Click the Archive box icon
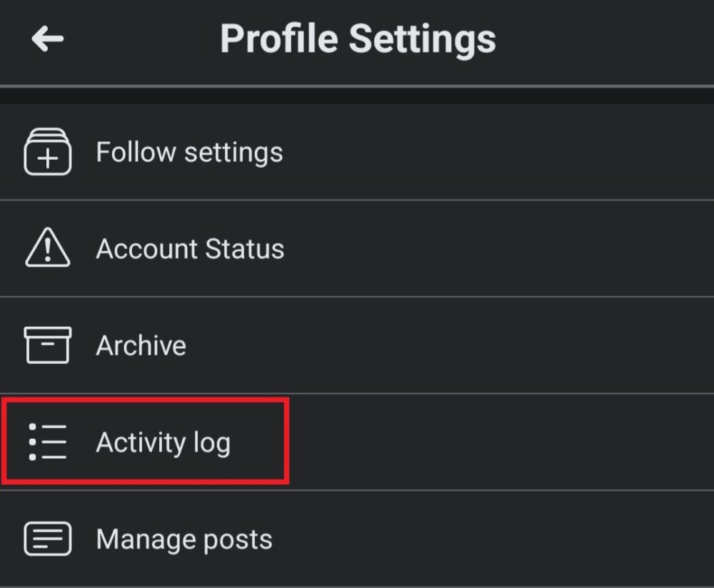 pos(47,345)
